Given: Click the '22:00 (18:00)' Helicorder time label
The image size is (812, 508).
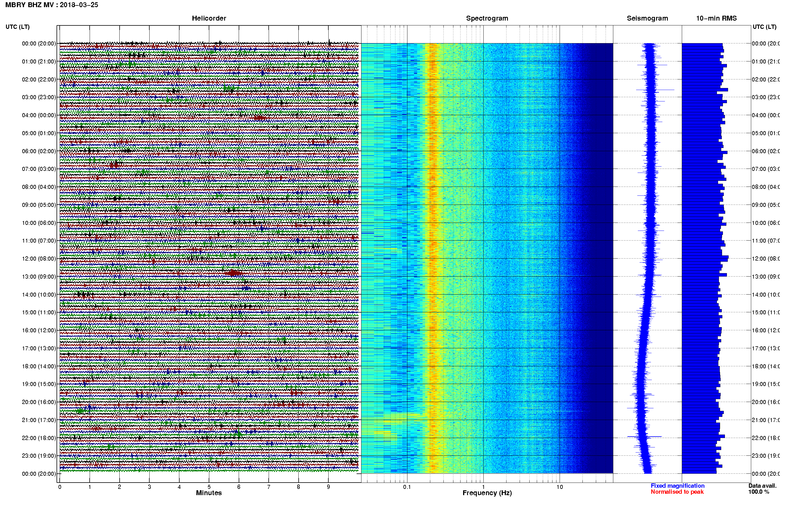Looking at the screenshot, I should [x=39, y=438].
